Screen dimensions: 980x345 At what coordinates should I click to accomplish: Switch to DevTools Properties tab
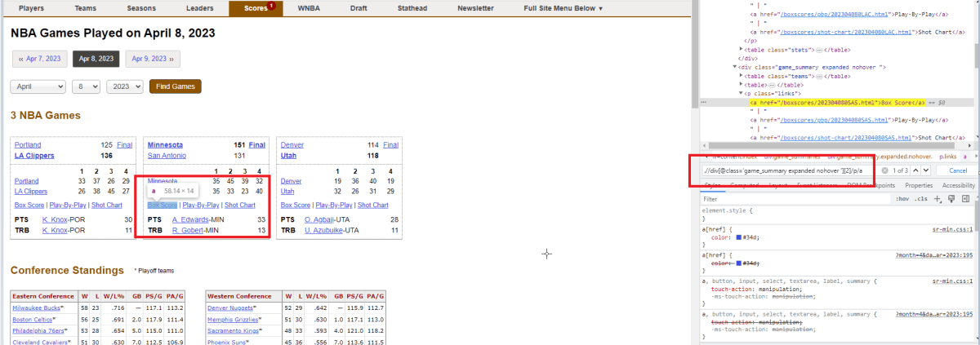(918, 185)
